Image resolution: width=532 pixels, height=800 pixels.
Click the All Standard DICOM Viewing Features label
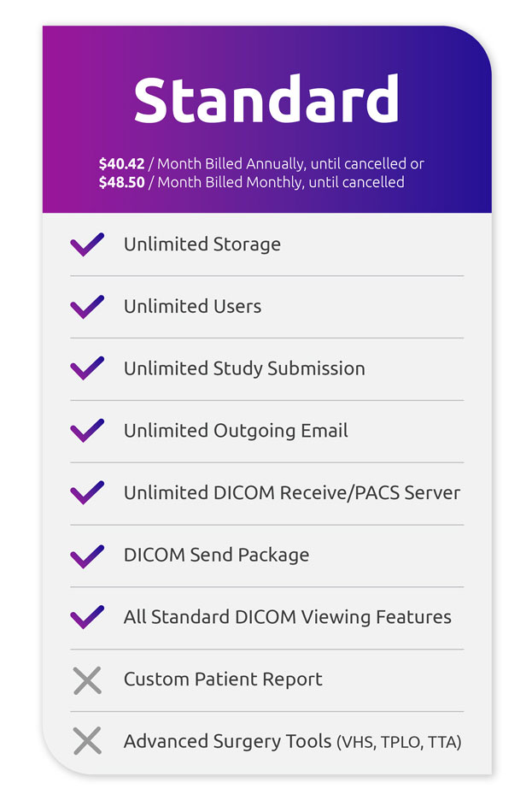(288, 617)
